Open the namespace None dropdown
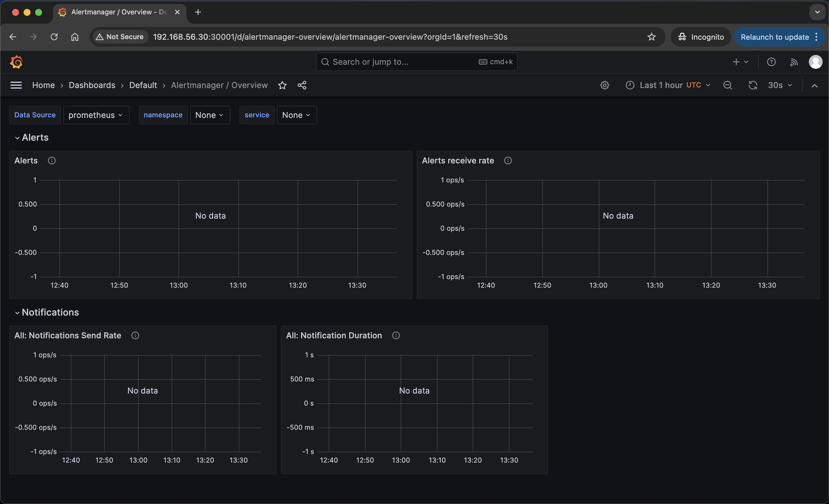 [x=210, y=115]
